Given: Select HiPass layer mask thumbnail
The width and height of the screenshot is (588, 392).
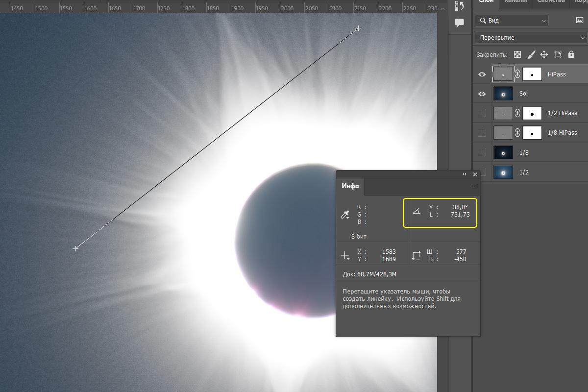Looking at the screenshot, I should point(532,74).
